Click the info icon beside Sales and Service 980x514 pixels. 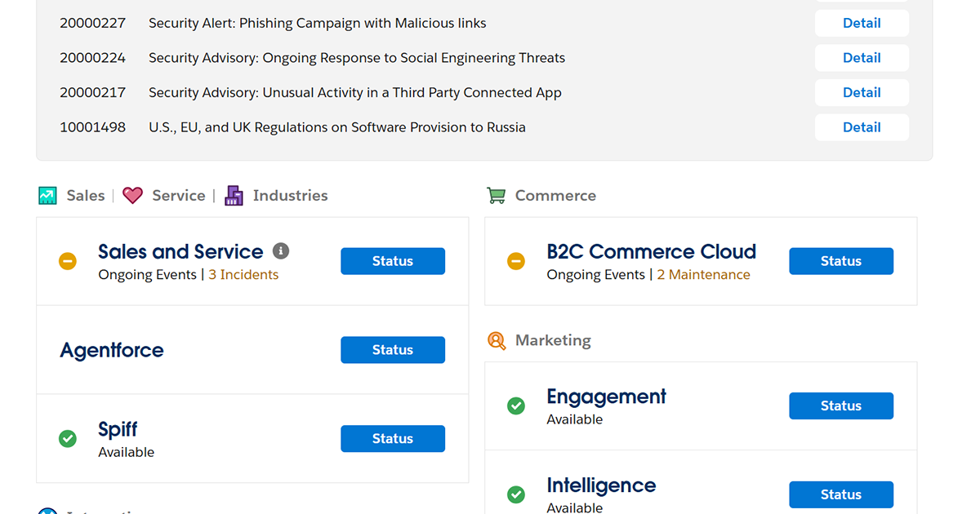(281, 250)
